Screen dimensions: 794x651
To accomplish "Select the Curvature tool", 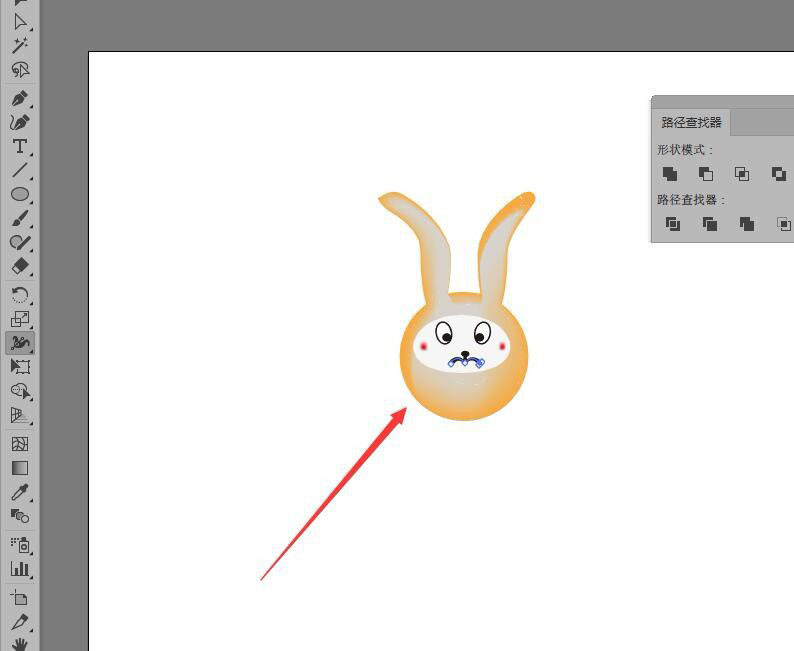I will (20, 123).
